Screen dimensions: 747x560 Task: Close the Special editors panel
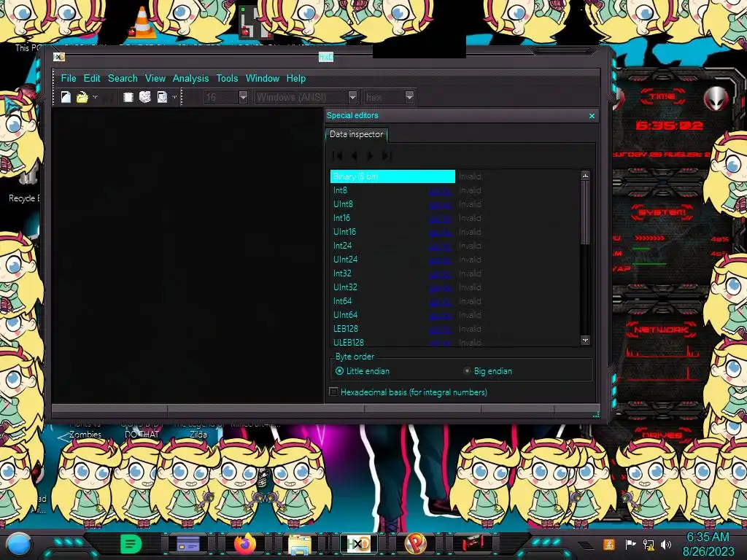tap(592, 116)
